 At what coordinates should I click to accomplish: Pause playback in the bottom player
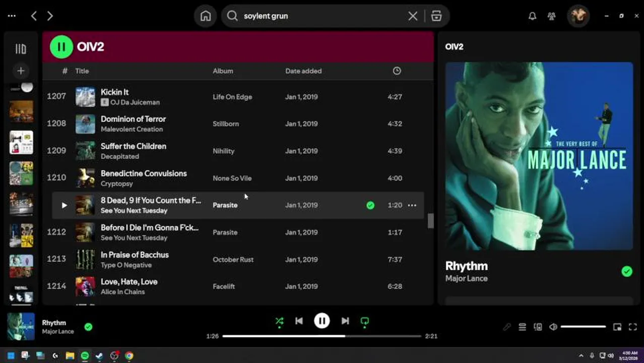point(322,321)
